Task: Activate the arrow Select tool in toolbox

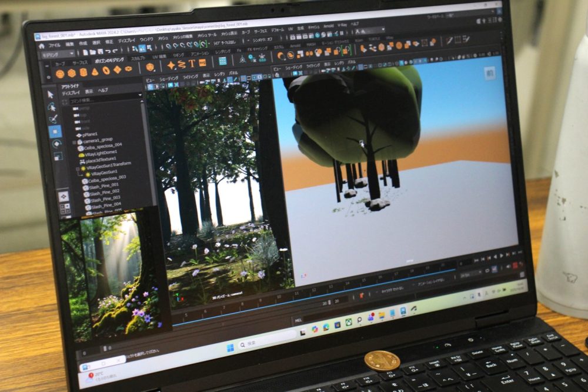Action: [51, 94]
